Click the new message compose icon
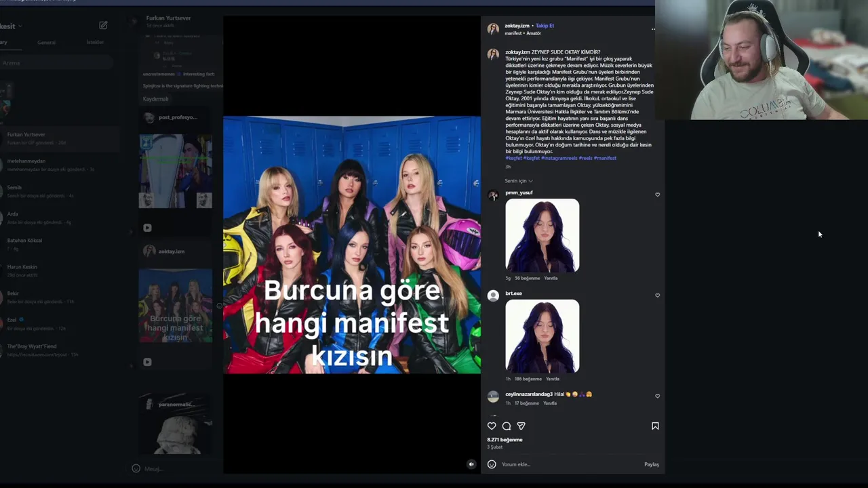The width and height of the screenshot is (868, 488). click(103, 25)
